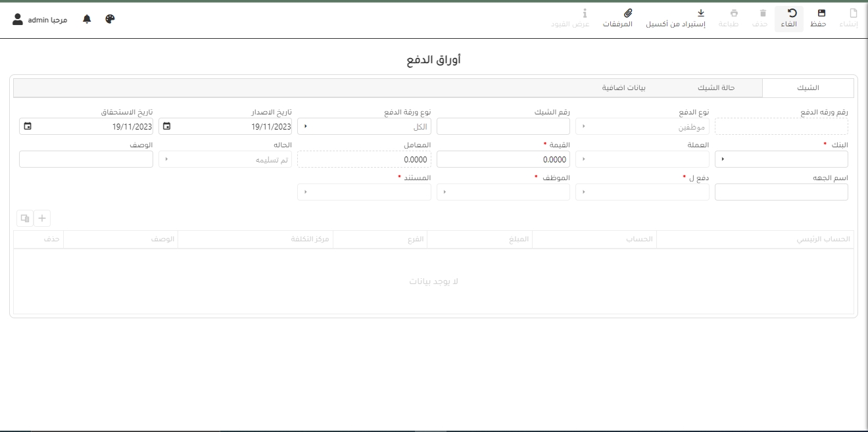Expand the Bank (البنك) dropdown
868x432 pixels.
click(x=724, y=159)
